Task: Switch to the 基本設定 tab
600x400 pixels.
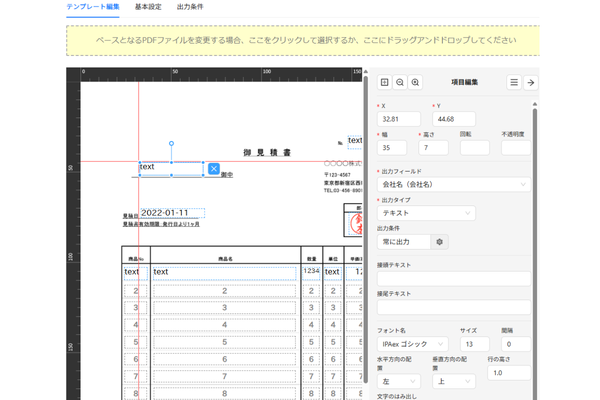Action: [x=148, y=7]
